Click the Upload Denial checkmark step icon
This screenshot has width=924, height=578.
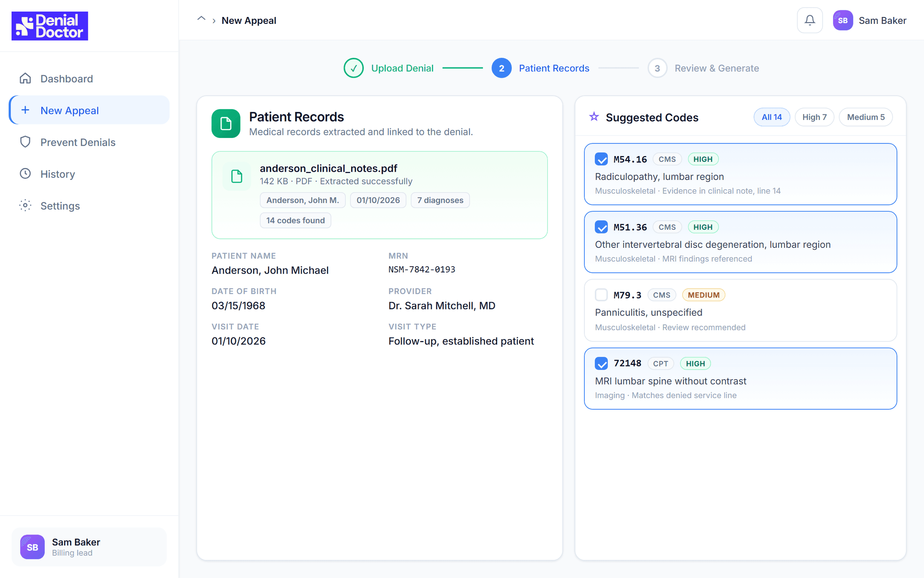[x=353, y=68]
